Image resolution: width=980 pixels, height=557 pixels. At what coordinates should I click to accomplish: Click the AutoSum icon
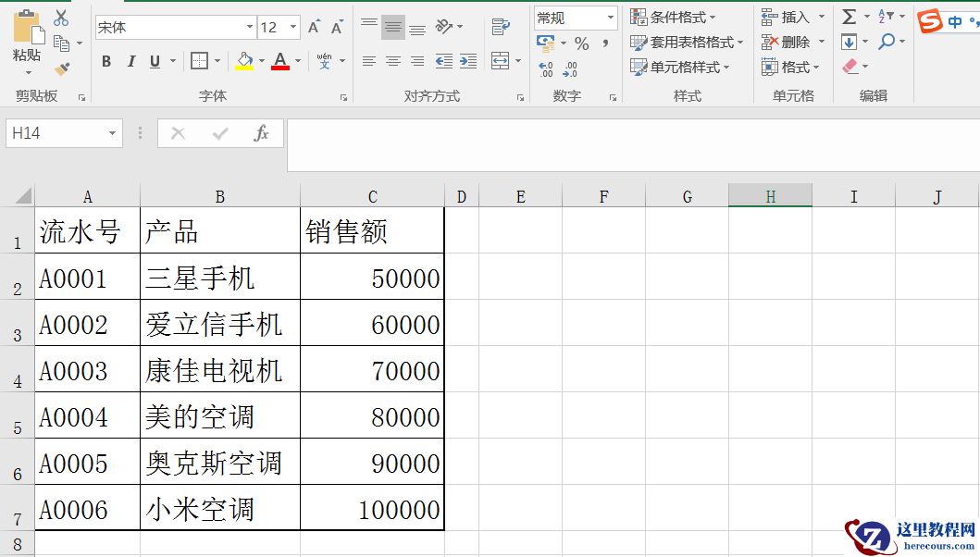pyautogui.click(x=849, y=16)
